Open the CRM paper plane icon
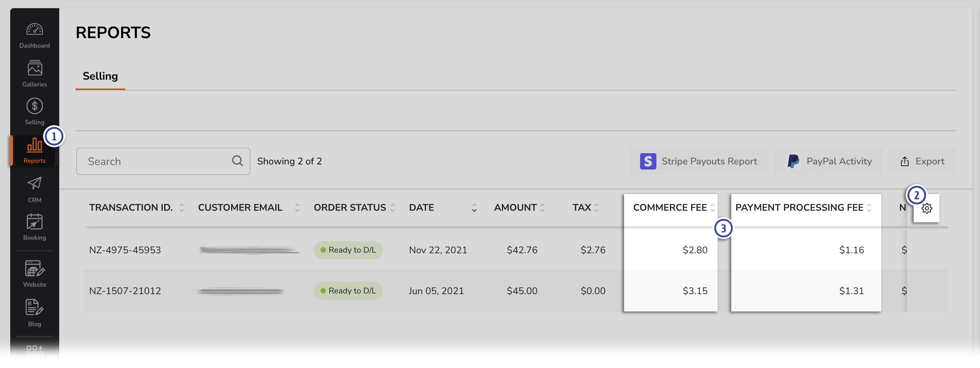This screenshot has width=980, height=368. (35, 183)
